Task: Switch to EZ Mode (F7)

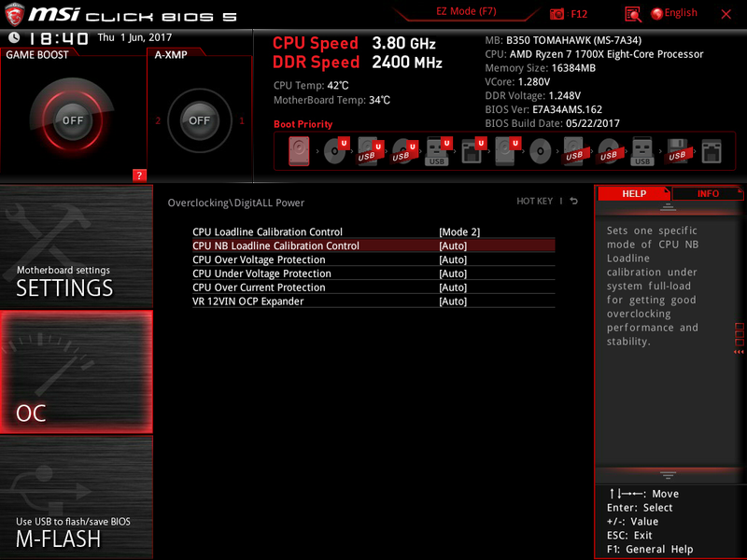Action: click(x=466, y=11)
